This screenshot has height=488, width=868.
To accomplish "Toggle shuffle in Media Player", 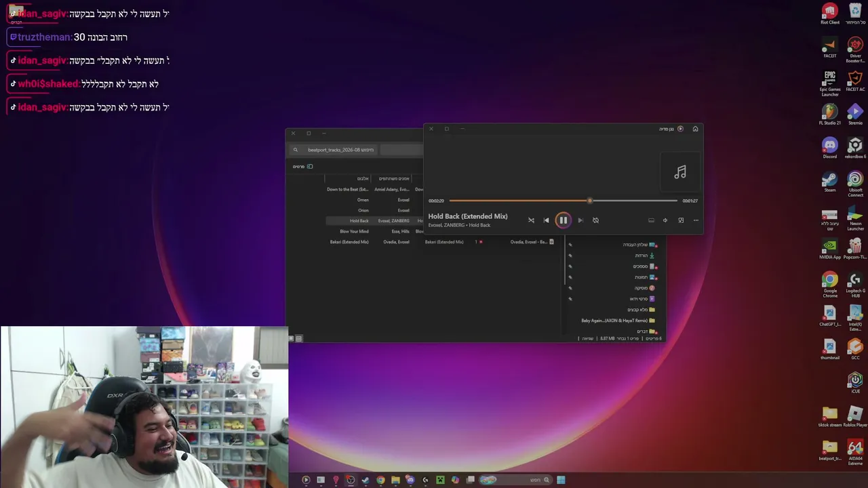I will click(x=531, y=220).
